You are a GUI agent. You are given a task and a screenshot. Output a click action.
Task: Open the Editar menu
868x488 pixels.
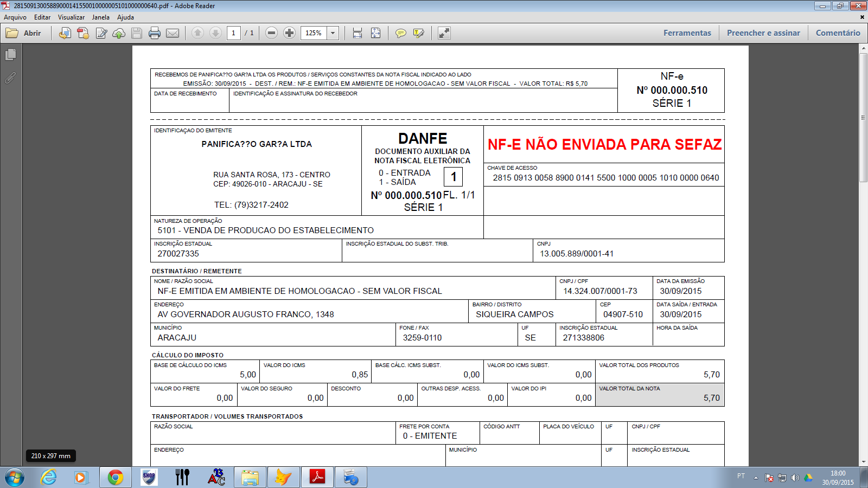point(42,17)
